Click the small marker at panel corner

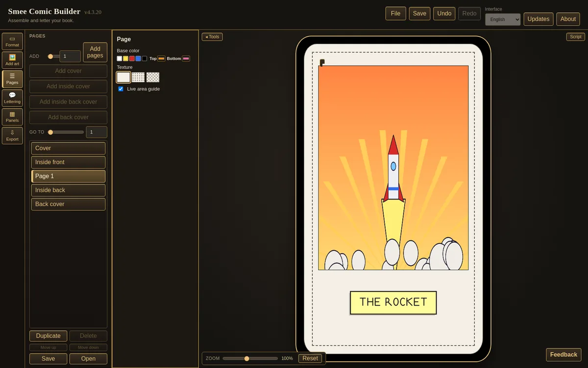(322, 62)
